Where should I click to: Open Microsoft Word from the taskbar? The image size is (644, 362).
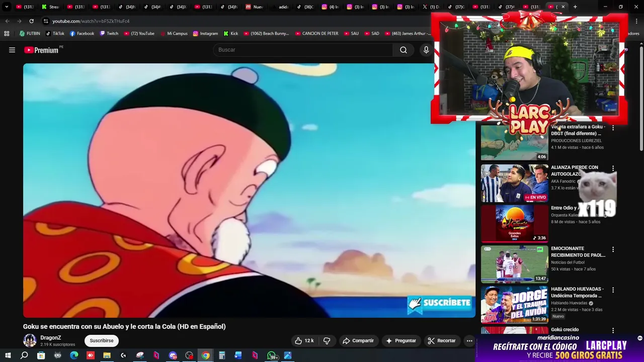238,355
